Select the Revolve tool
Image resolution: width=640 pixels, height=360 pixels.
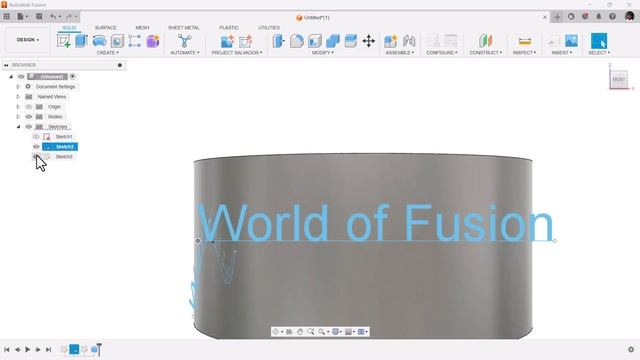[x=99, y=41]
